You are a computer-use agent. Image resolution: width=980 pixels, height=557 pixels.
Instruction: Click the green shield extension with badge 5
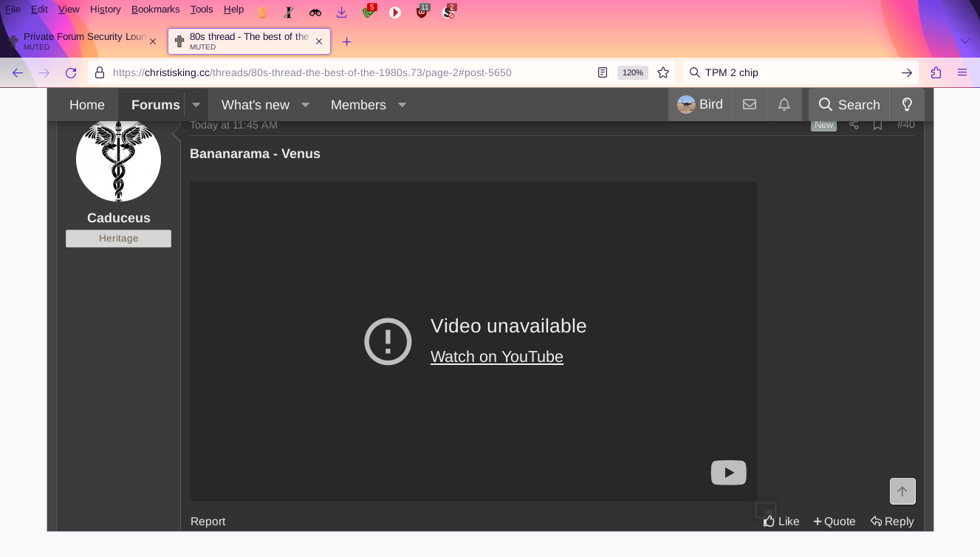[369, 12]
